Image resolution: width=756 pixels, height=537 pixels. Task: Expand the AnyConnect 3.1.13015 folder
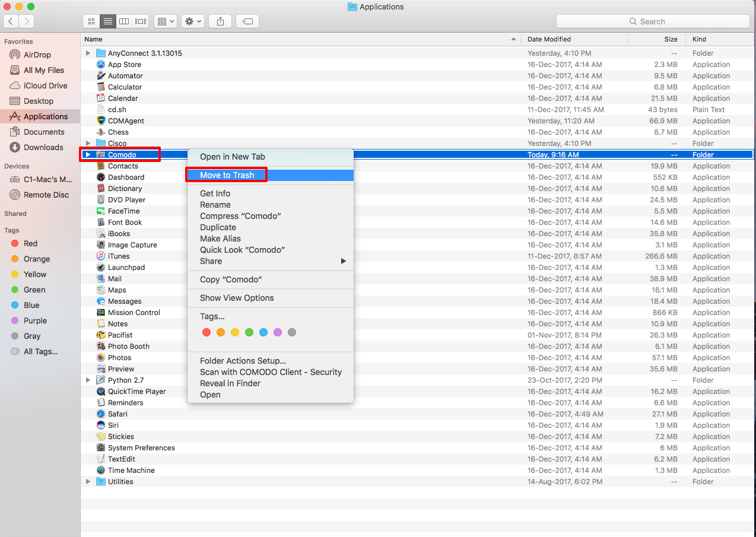click(x=88, y=53)
